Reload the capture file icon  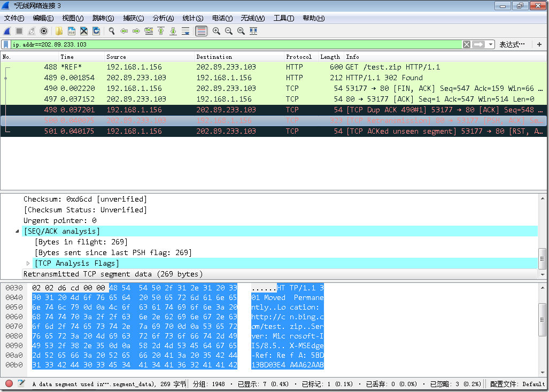coord(96,31)
